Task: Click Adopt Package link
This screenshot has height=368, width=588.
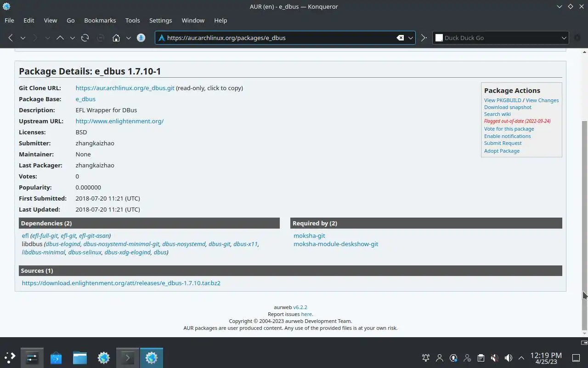Action: coord(502,151)
